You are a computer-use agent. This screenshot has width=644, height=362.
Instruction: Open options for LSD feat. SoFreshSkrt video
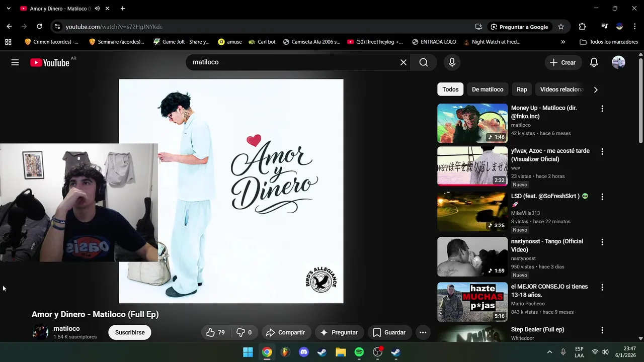602,197
